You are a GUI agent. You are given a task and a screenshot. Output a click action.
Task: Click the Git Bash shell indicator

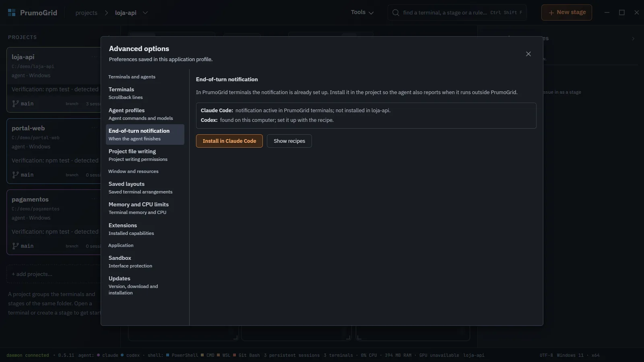pyautogui.click(x=246, y=355)
